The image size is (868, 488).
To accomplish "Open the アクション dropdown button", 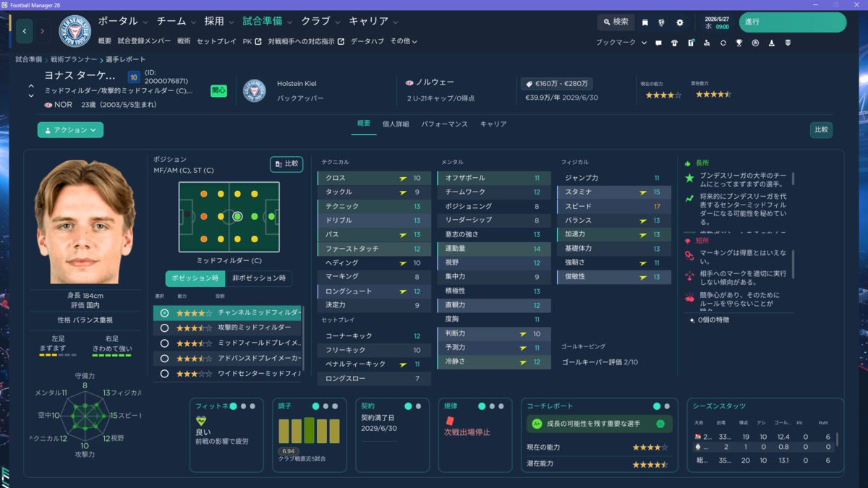I will click(x=70, y=130).
